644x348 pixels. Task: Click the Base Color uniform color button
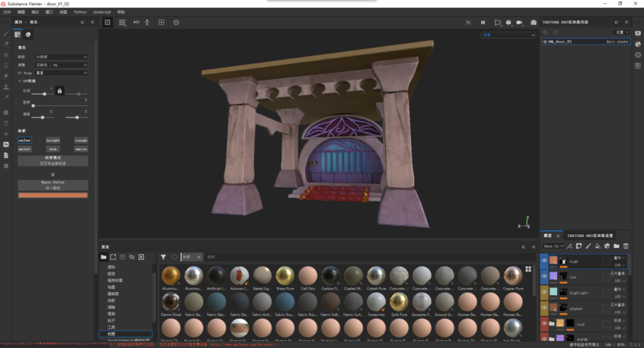click(x=53, y=185)
